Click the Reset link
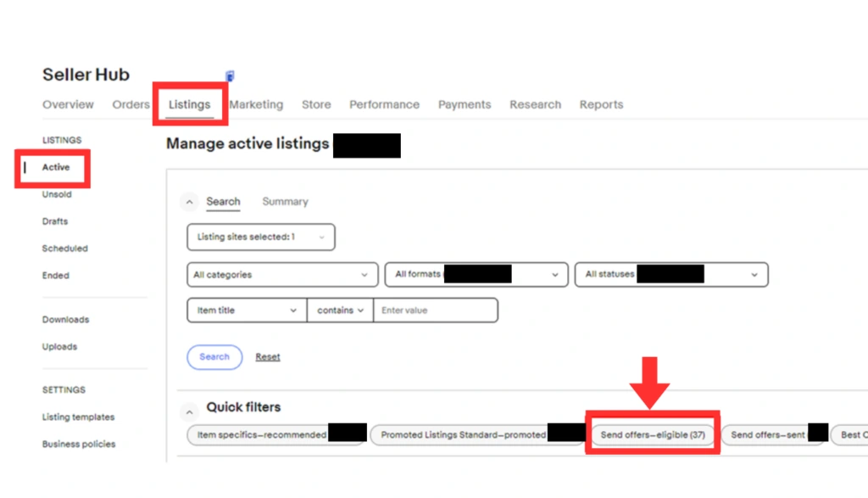 (267, 357)
